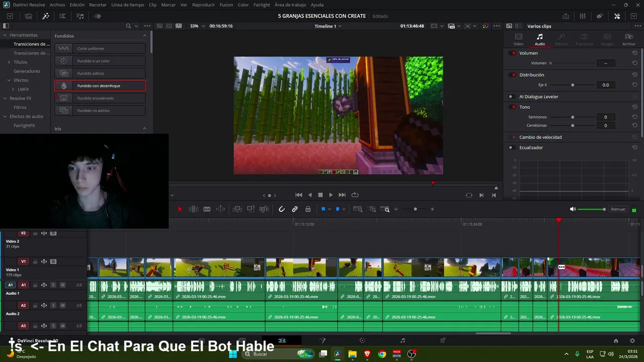The image size is (644, 362).
Task: Reset the Ecualizador section
Action: [635, 147]
